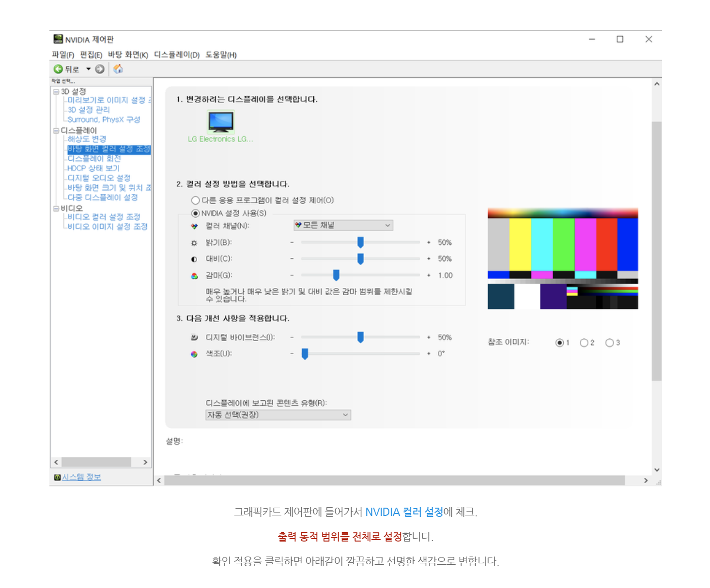Click main pane scroll down arrow
The width and height of the screenshot is (710, 588).
pyautogui.click(x=657, y=469)
